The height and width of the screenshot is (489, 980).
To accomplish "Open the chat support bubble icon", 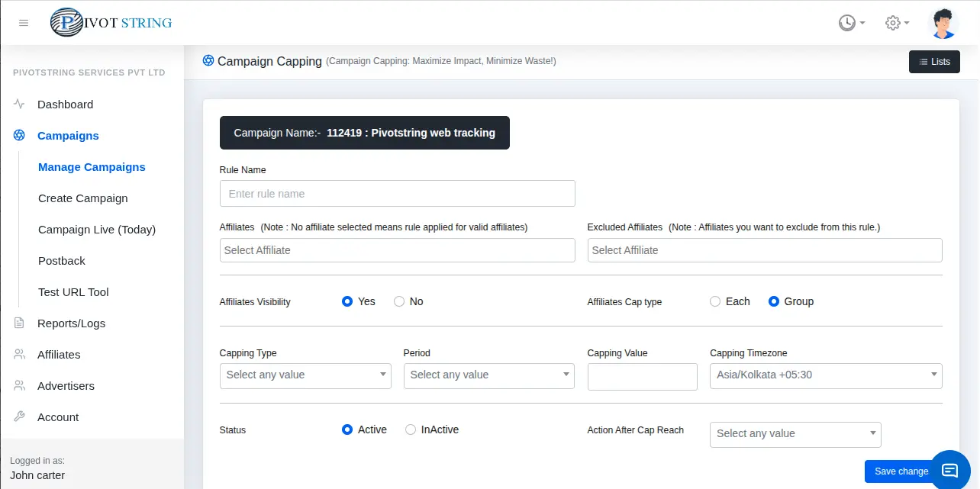I will tap(949, 470).
